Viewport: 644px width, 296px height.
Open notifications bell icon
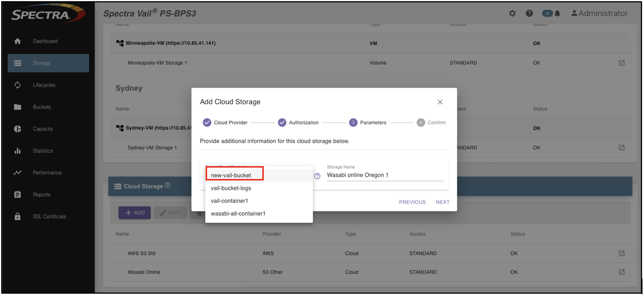coord(557,14)
